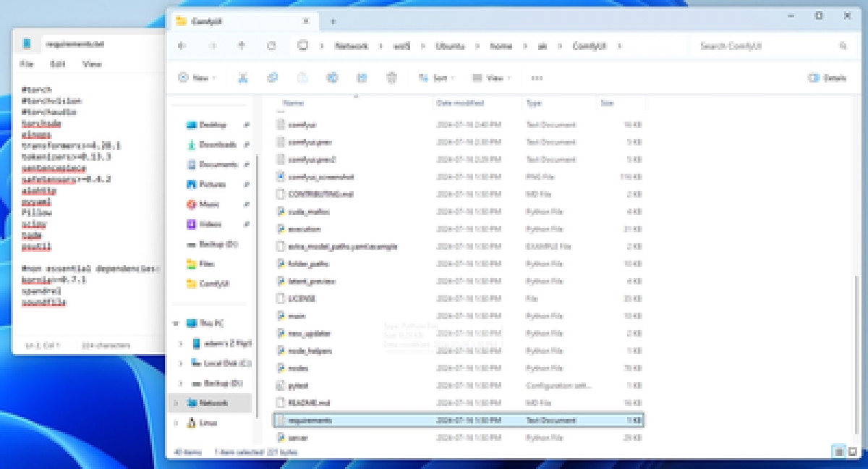Click the Notepad app icon in title bar
The width and height of the screenshot is (868, 469).
point(27,43)
